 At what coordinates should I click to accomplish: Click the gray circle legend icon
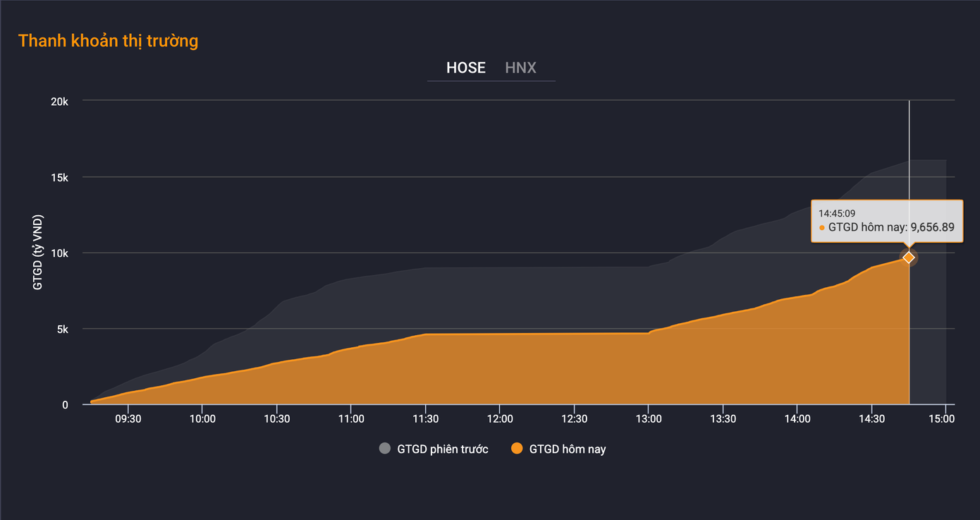[x=384, y=449]
